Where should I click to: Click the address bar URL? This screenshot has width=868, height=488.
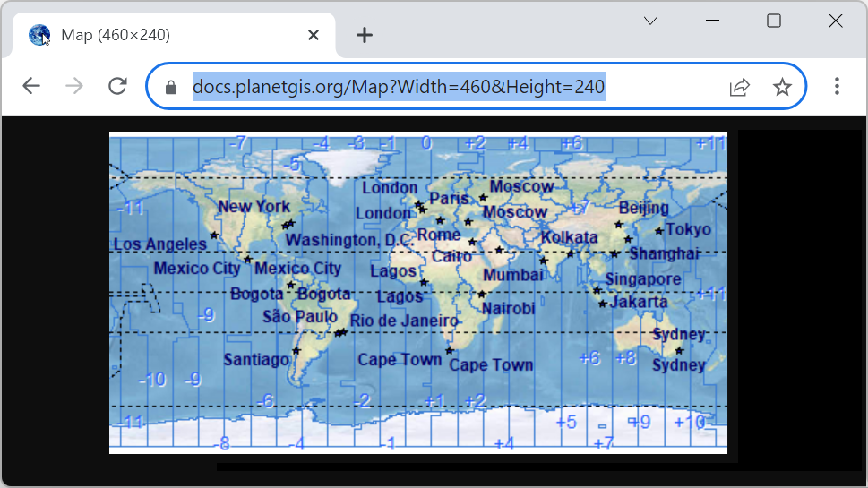tap(399, 87)
